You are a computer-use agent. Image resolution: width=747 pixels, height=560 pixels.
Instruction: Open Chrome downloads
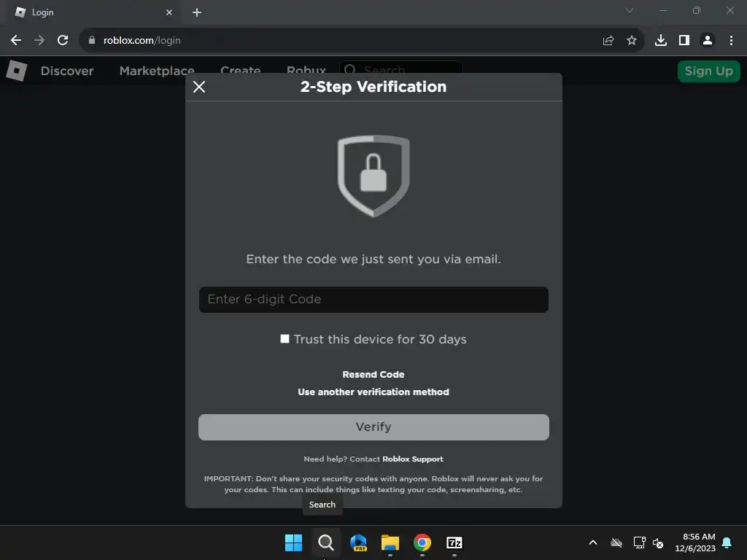tap(661, 41)
